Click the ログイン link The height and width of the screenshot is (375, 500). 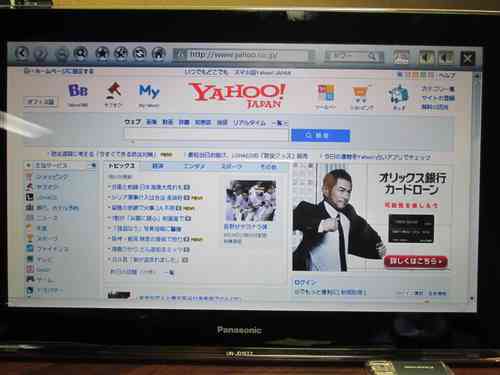click(x=305, y=283)
